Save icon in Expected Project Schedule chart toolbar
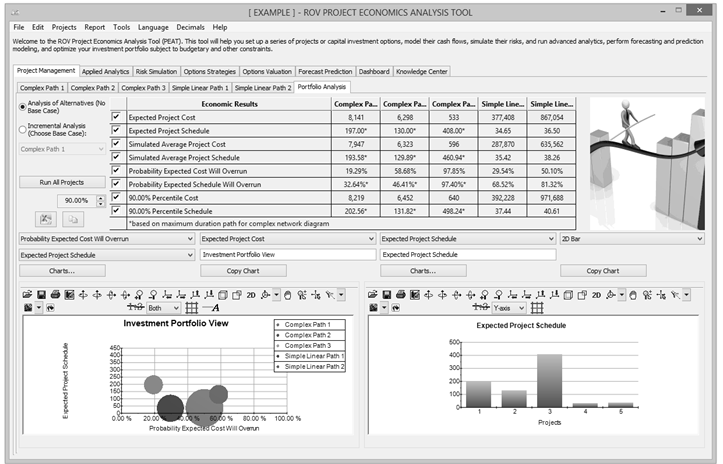The width and height of the screenshot is (723, 464). [x=386, y=295]
